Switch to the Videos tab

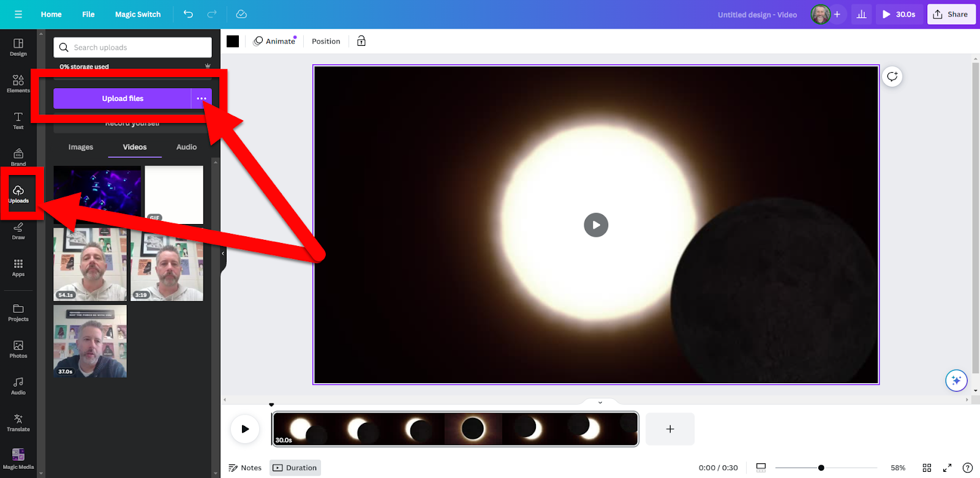point(135,147)
